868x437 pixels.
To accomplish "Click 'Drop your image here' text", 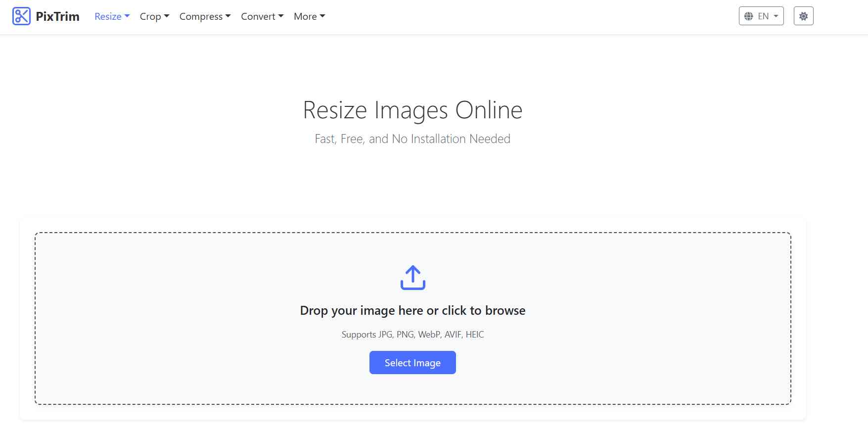I will 412,310.
